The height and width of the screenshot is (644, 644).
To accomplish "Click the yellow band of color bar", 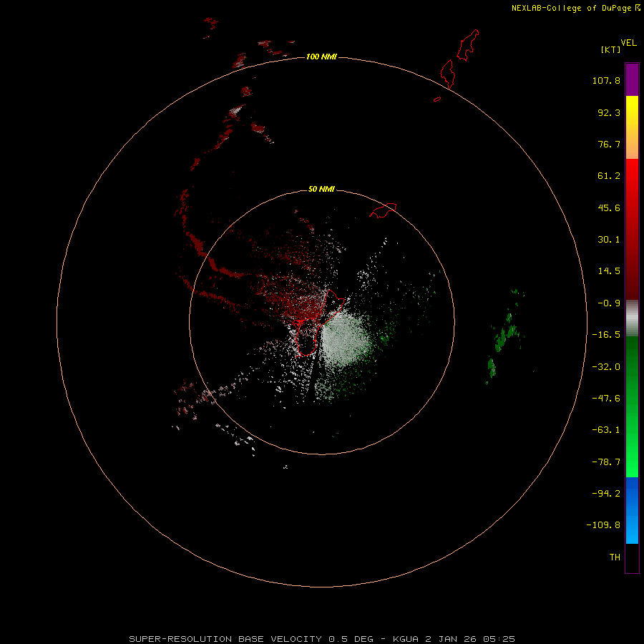I will pyautogui.click(x=632, y=127).
